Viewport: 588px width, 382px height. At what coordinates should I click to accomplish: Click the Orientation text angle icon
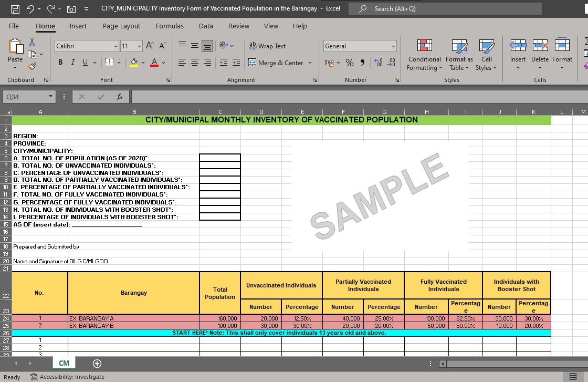tap(224, 46)
